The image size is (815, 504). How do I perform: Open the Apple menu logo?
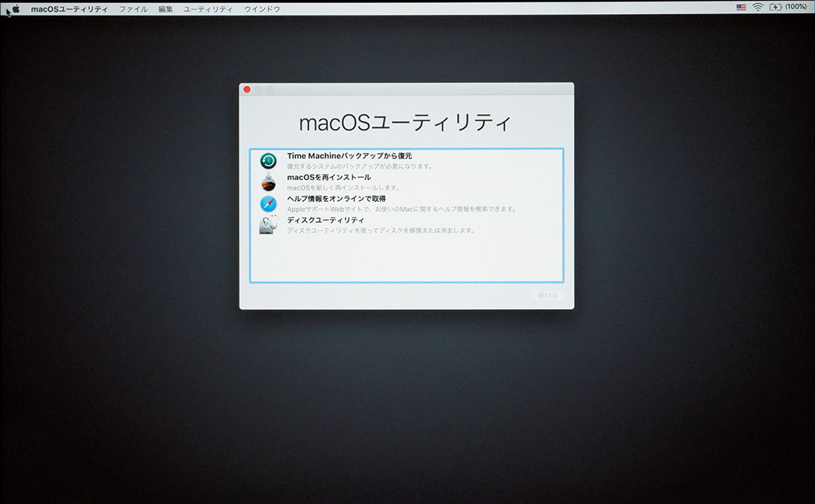click(x=16, y=9)
